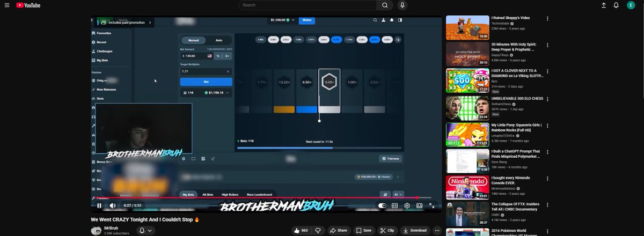Go to YouTube home via the logo
This screenshot has width=644, height=236.
(x=28, y=5)
